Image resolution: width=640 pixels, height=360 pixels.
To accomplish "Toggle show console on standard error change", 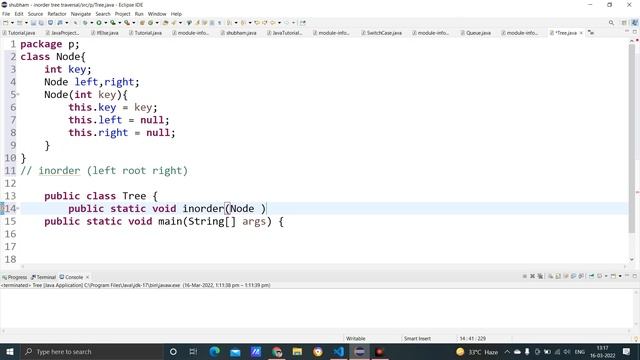I will click(x=581, y=276).
